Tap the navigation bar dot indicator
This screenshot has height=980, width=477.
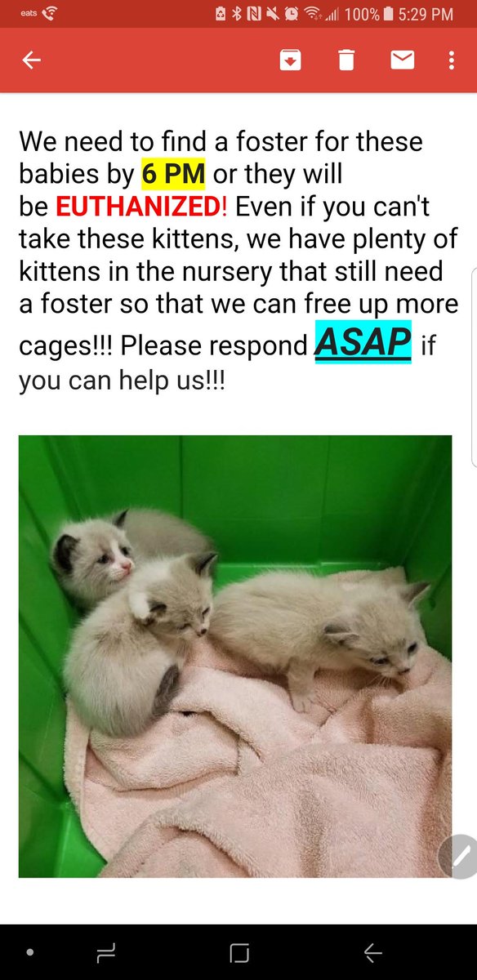point(30,952)
